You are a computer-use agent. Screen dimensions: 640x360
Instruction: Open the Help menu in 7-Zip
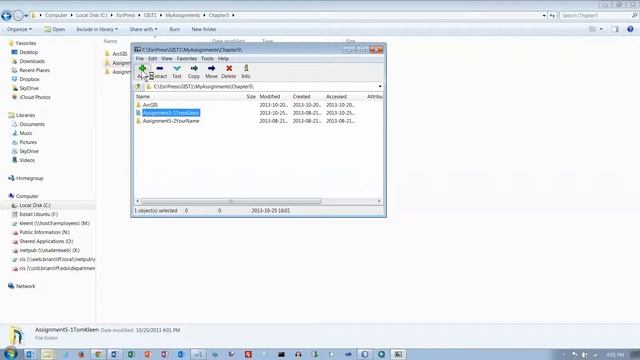click(223, 59)
